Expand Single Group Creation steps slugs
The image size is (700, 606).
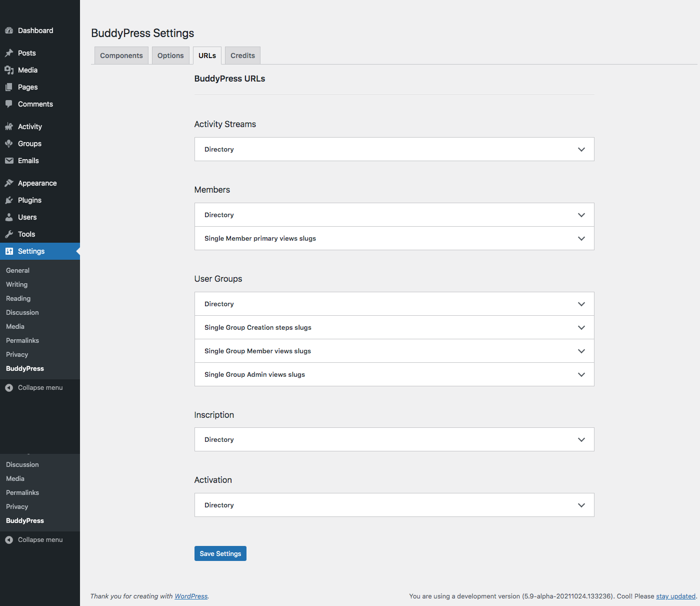coord(394,327)
